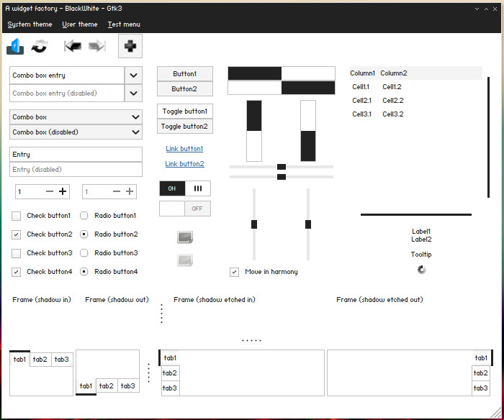504x420 pixels.
Task: Click Button2
Action: (x=185, y=89)
